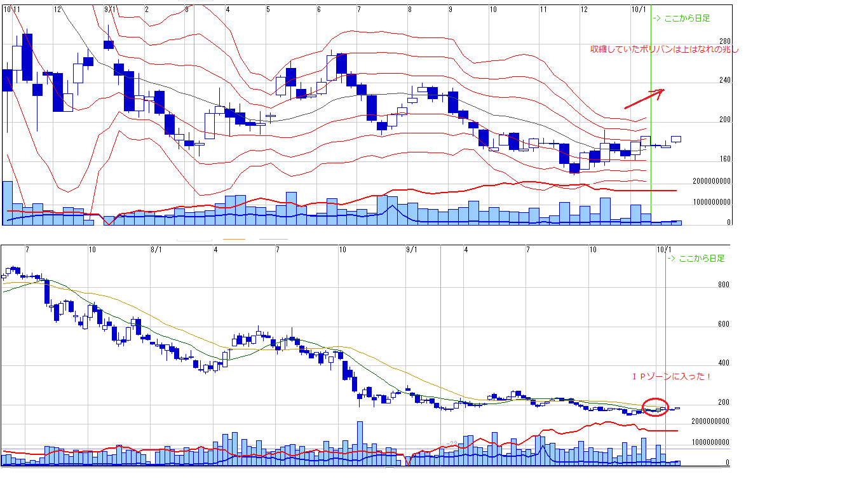Select the lower chart's green 'ここから日足' label
The width and height of the screenshot is (868, 488).
[696, 259]
